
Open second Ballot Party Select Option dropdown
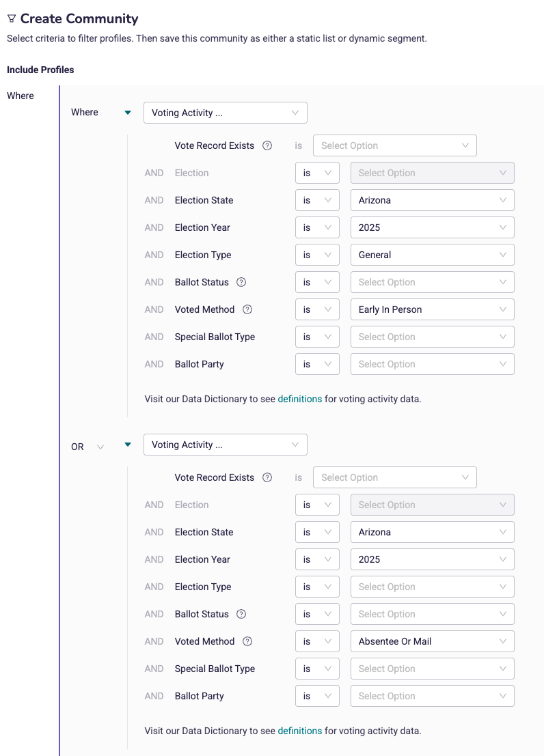click(x=433, y=696)
